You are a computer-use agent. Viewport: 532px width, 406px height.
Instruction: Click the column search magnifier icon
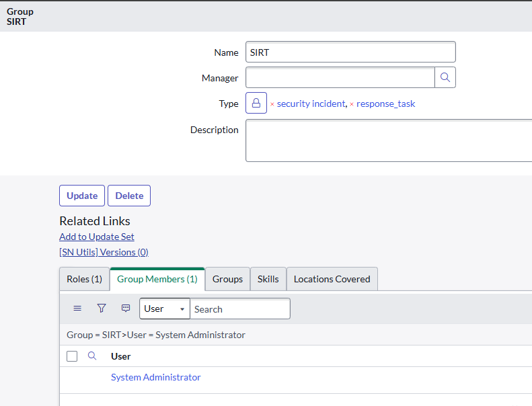[x=93, y=356]
